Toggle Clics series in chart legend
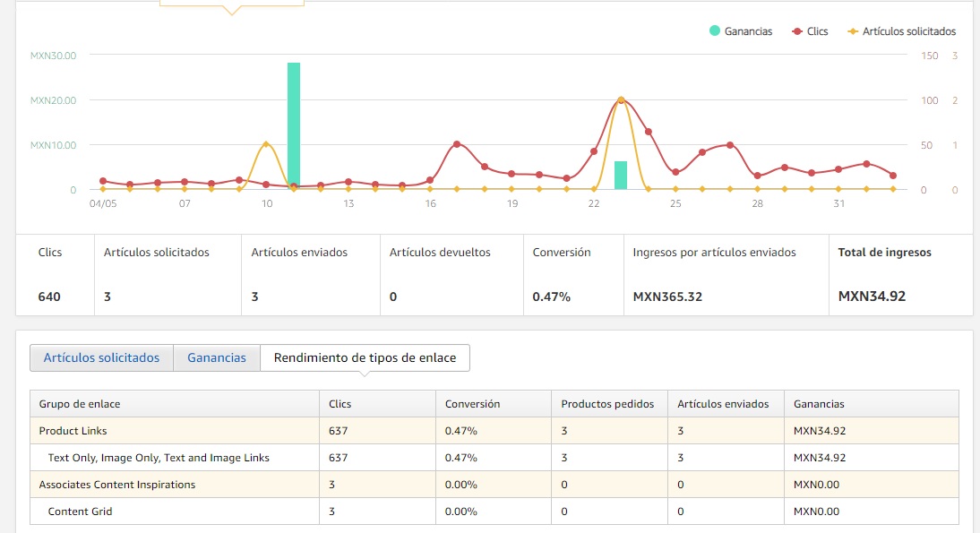 coord(810,31)
